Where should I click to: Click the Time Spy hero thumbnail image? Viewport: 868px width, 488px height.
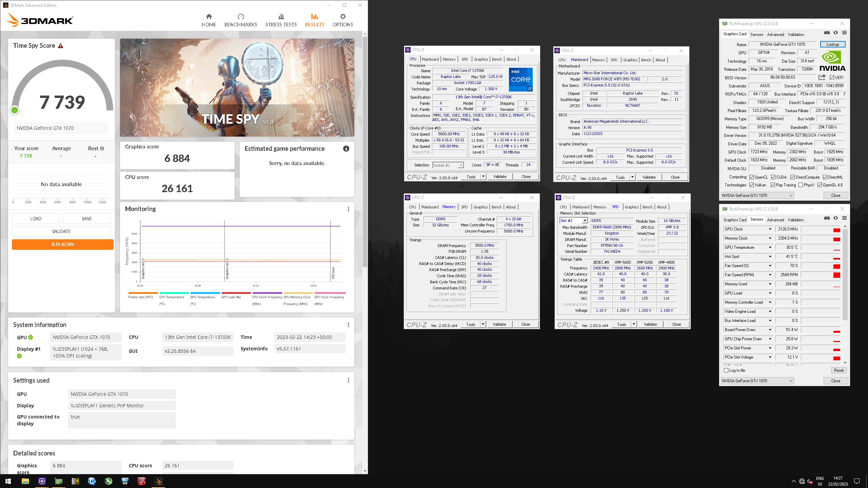pyautogui.click(x=237, y=88)
